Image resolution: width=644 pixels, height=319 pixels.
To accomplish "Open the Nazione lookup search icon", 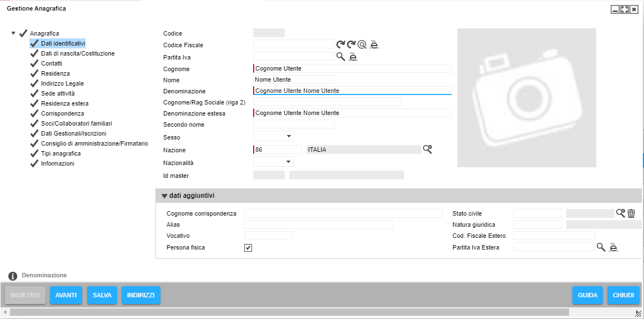I will [427, 149].
